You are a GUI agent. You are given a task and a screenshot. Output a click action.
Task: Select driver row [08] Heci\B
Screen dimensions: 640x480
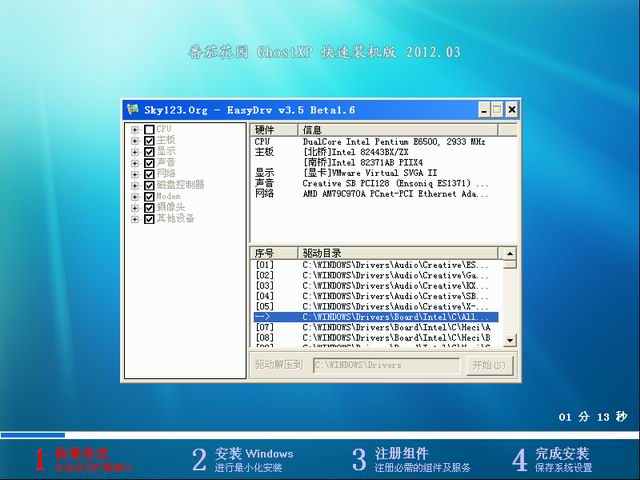376,338
